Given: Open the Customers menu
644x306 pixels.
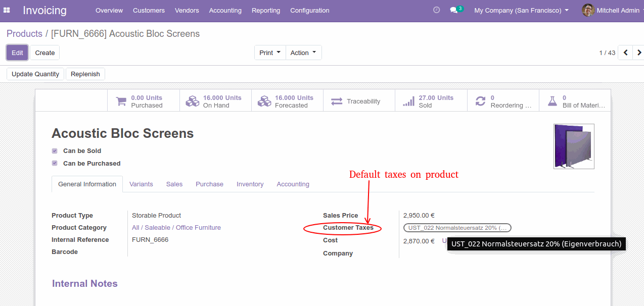Looking at the screenshot, I should pyautogui.click(x=149, y=10).
